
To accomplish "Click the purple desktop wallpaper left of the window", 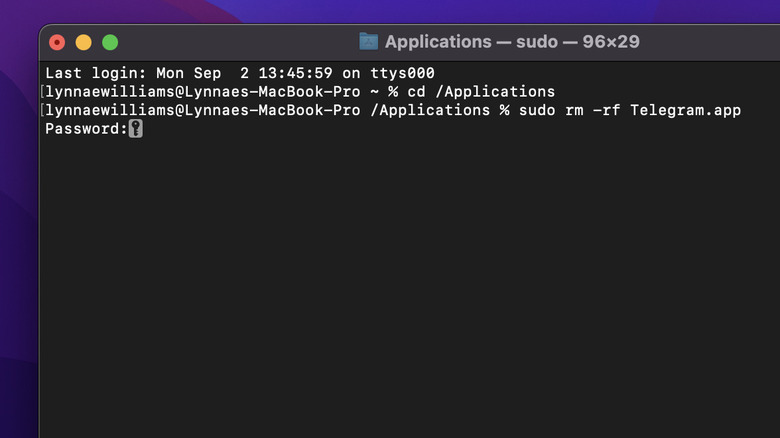I will click(18, 250).
